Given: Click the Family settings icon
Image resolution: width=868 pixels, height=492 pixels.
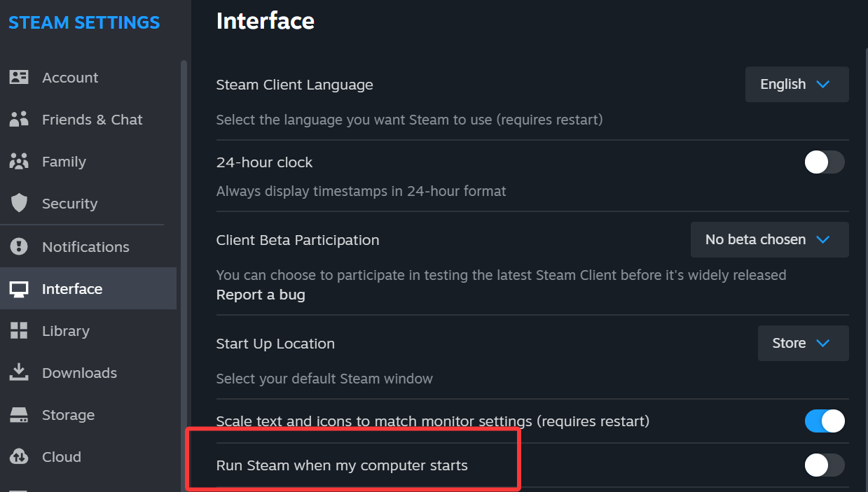Looking at the screenshot, I should pos(20,161).
